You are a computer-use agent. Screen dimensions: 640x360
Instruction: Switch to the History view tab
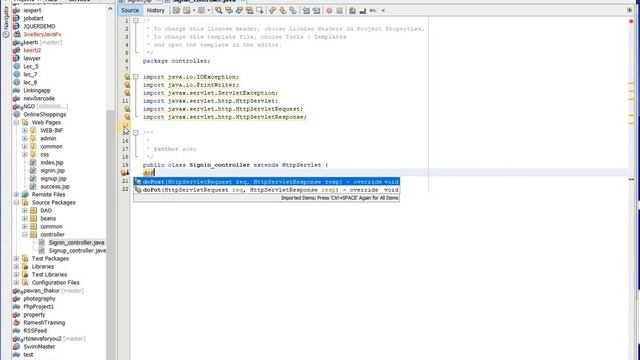point(156,11)
